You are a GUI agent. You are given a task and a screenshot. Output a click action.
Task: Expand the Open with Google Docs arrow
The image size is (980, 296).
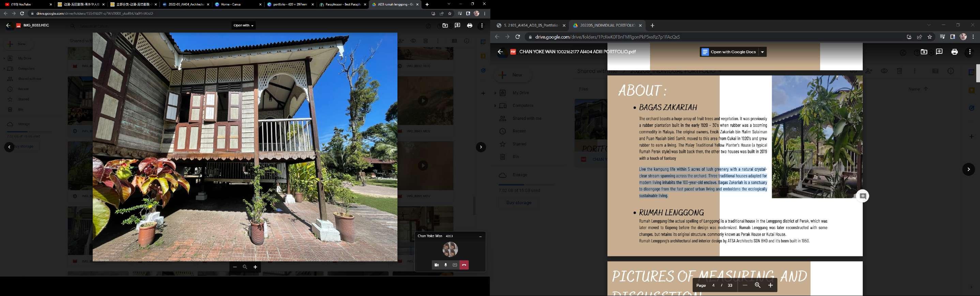(x=763, y=52)
